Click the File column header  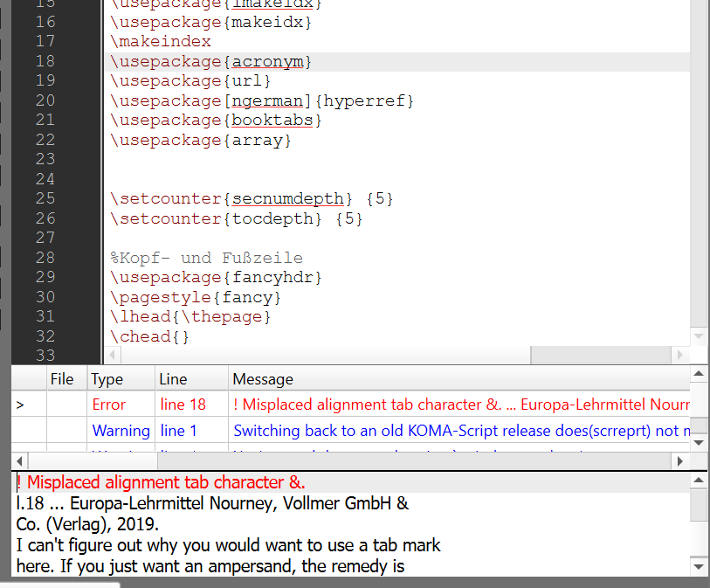tap(62, 379)
